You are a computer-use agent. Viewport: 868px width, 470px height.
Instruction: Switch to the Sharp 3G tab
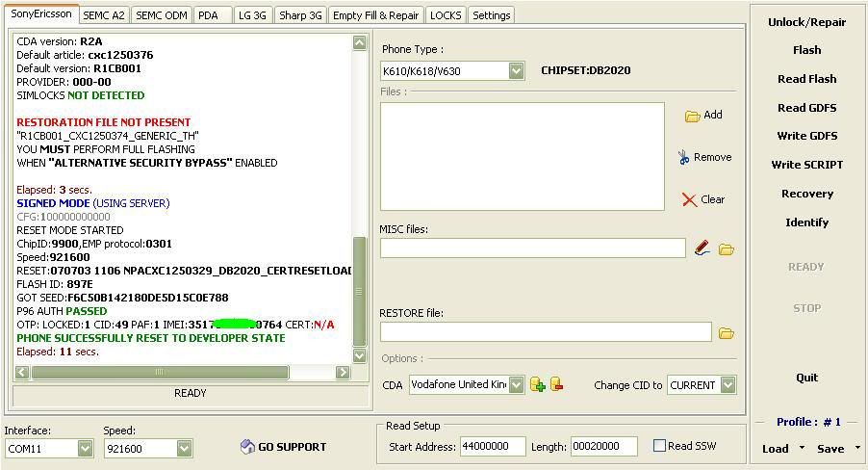tap(300, 15)
